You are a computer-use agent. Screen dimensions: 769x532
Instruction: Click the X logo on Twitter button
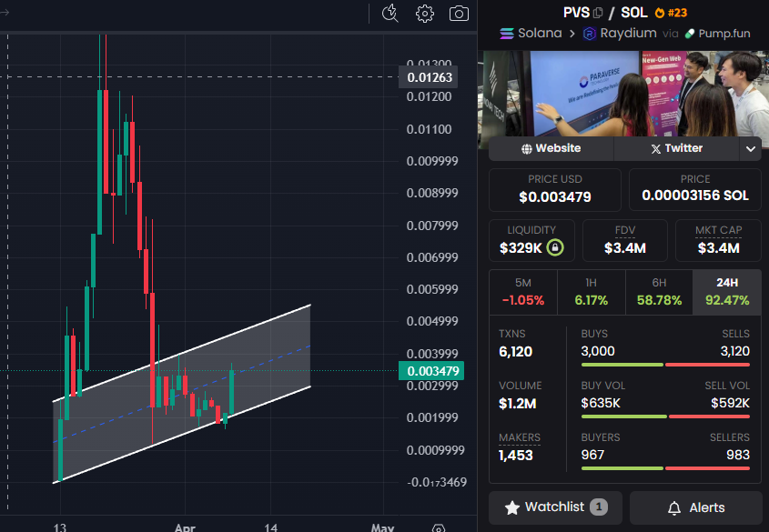656,149
